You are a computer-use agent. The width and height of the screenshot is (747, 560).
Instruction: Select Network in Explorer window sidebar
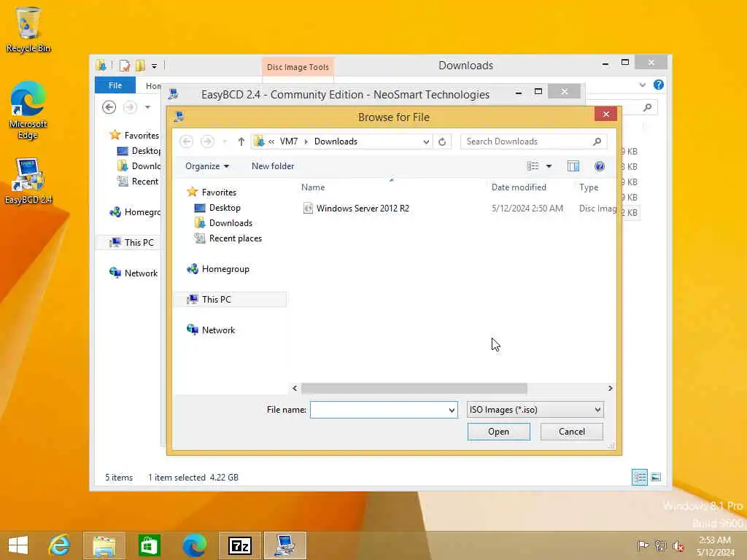point(141,273)
